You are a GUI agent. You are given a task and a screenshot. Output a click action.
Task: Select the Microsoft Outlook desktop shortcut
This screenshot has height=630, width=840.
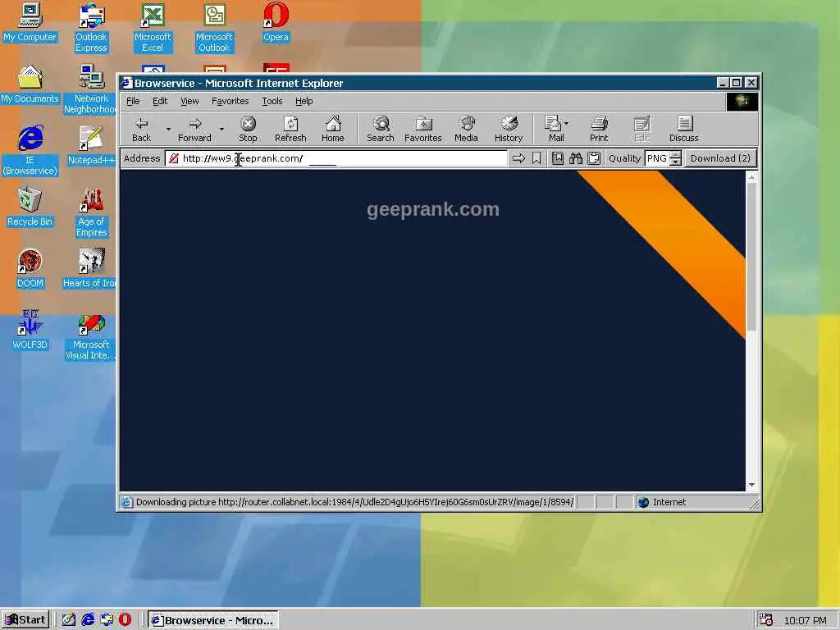tap(214, 28)
